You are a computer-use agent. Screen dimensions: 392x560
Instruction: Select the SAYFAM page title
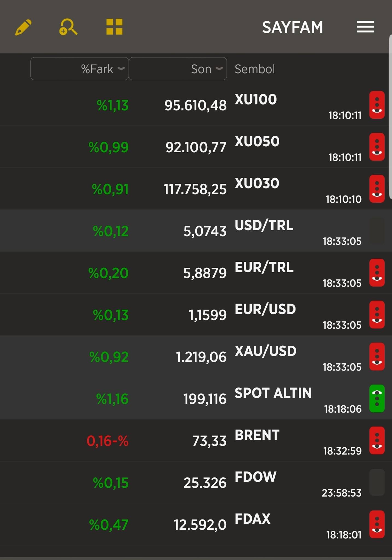(x=292, y=27)
